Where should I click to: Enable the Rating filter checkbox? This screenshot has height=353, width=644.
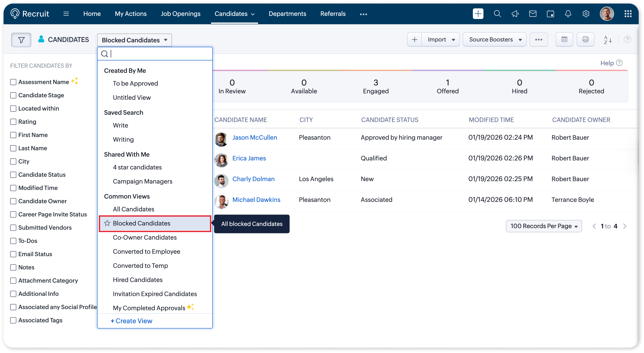click(x=13, y=122)
